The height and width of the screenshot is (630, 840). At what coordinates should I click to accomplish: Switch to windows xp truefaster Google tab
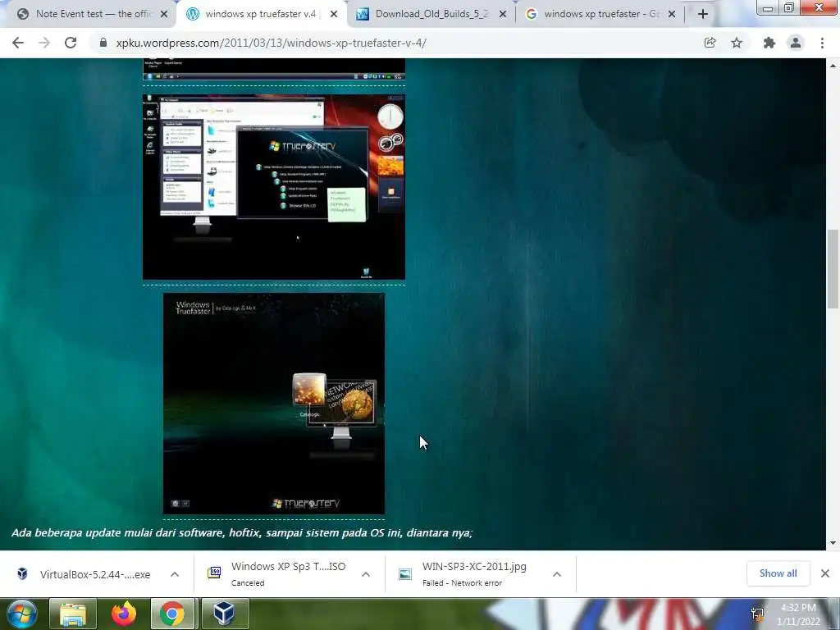click(x=600, y=14)
